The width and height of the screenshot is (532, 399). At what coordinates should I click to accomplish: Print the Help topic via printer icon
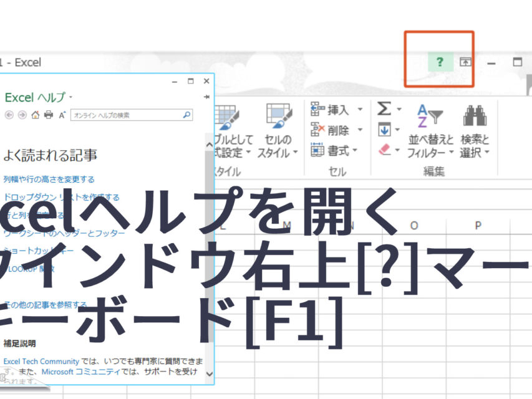point(49,115)
